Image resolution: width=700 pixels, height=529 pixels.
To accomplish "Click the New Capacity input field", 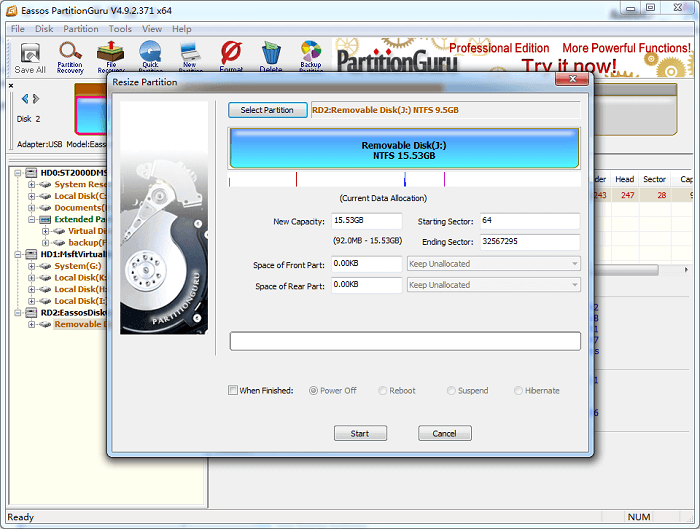I will [x=367, y=221].
